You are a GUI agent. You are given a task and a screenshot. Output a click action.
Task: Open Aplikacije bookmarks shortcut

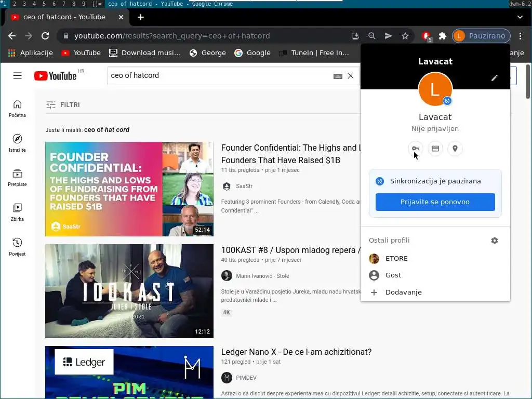30,53
